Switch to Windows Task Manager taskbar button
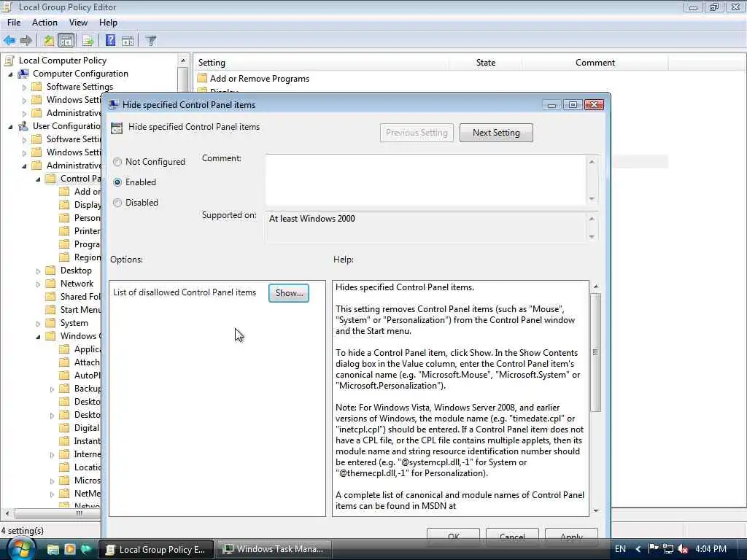 coord(274,550)
